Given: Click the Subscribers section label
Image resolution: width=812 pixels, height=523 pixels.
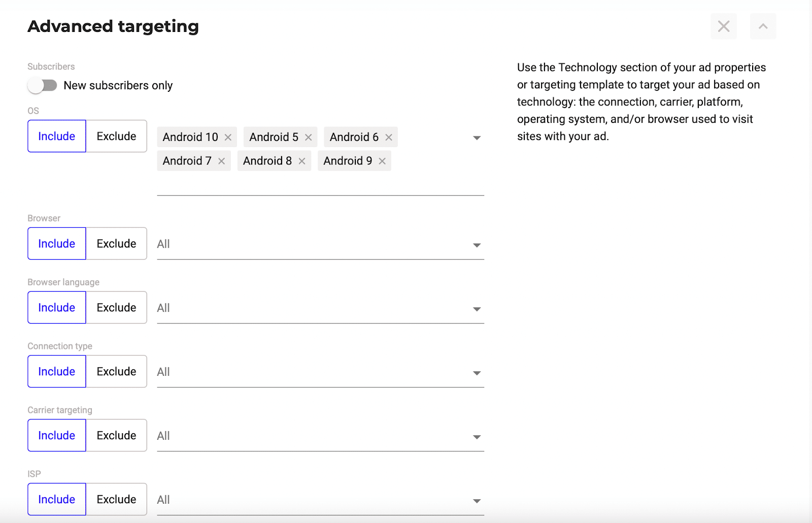Looking at the screenshot, I should (x=51, y=66).
